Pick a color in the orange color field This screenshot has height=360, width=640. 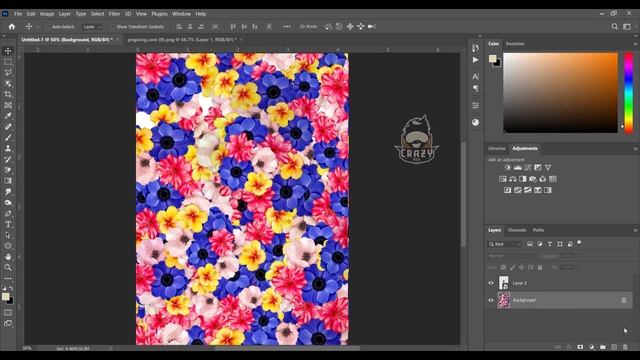(560, 93)
